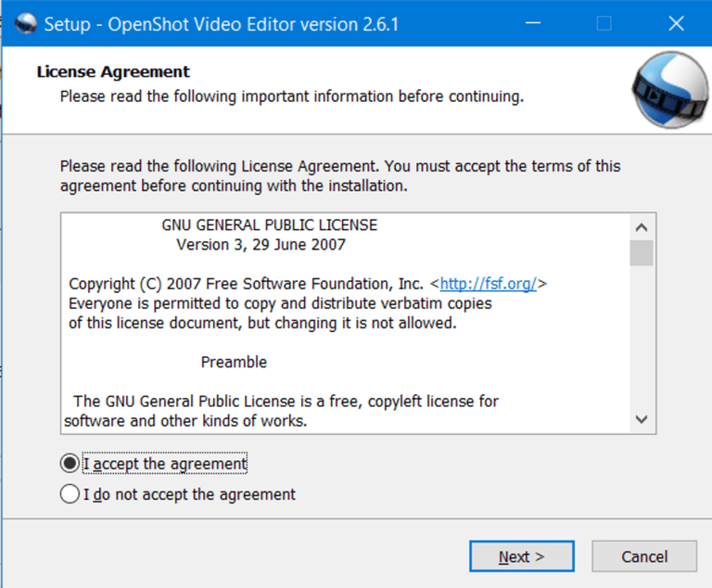The image size is (712, 588).
Task: Click the license scrollbar up arrow
Action: pyautogui.click(x=642, y=227)
